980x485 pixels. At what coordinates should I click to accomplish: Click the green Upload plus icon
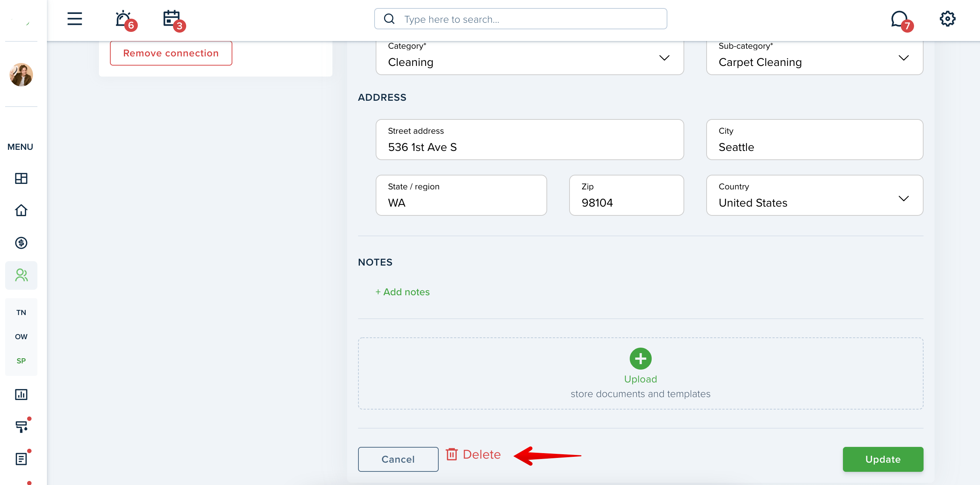pos(640,358)
